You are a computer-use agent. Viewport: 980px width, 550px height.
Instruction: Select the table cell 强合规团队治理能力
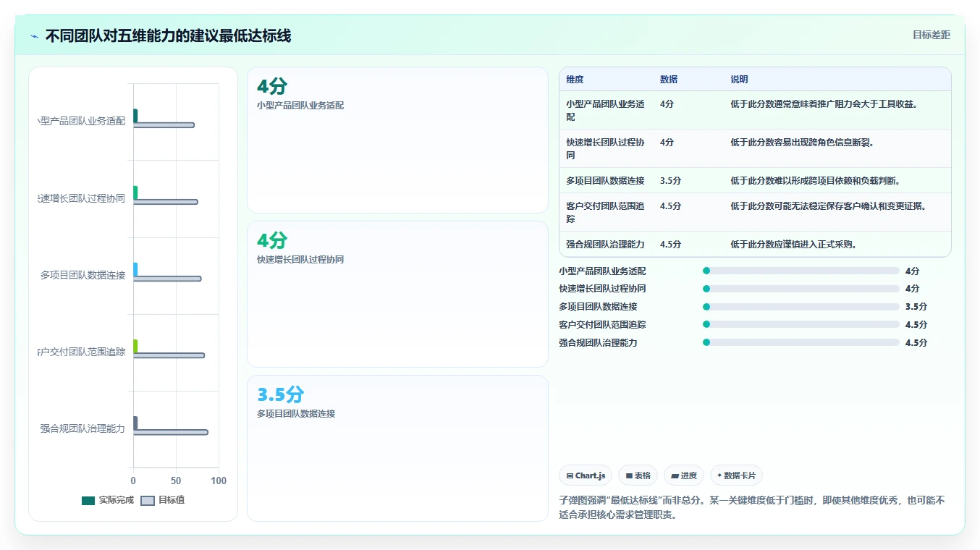point(605,244)
